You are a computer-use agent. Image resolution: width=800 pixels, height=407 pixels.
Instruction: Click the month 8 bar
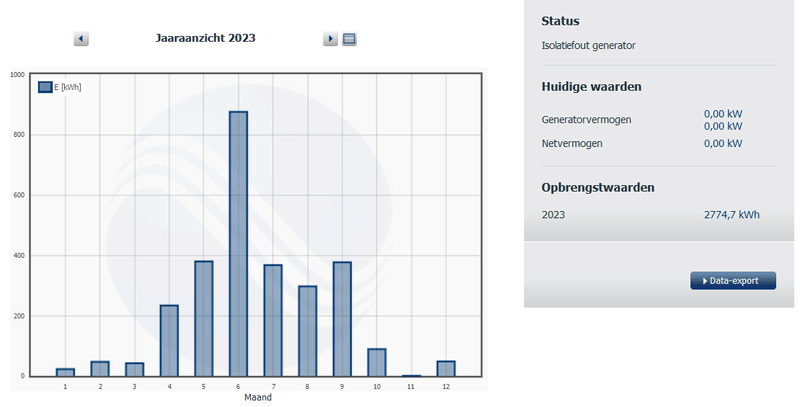[307, 331]
